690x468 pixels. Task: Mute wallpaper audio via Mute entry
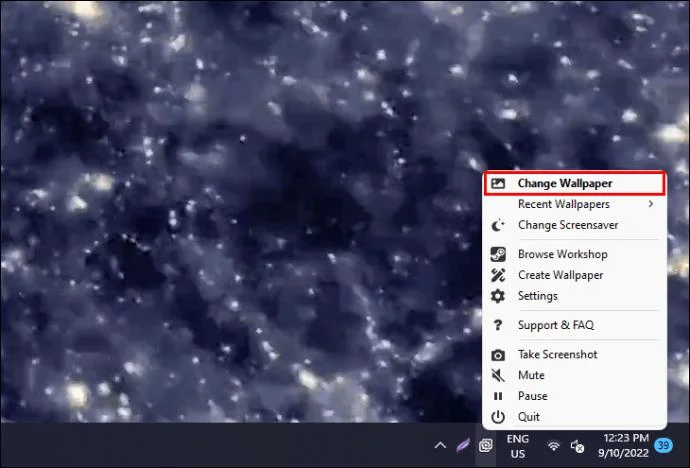pos(574,375)
